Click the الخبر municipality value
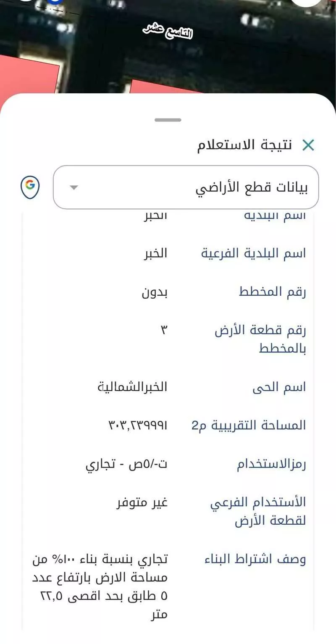Screen dimensions: 336x644 pos(155,253)
